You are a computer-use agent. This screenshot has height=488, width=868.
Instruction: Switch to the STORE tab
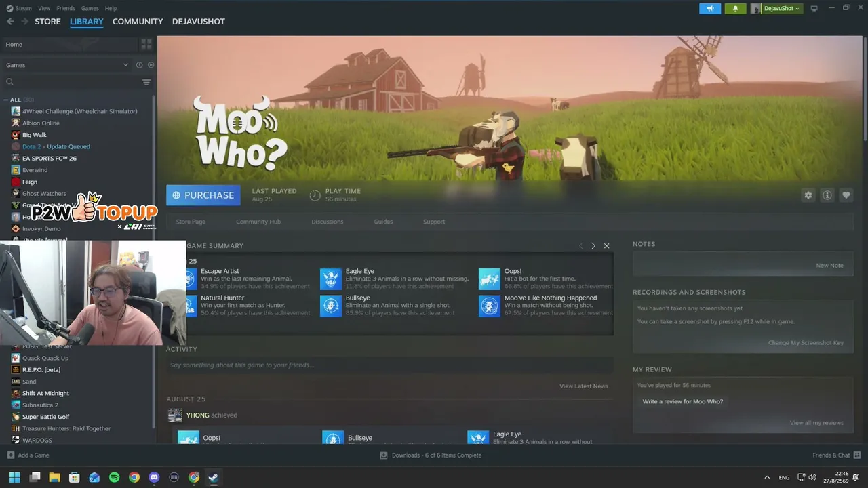tap(47, 22)
